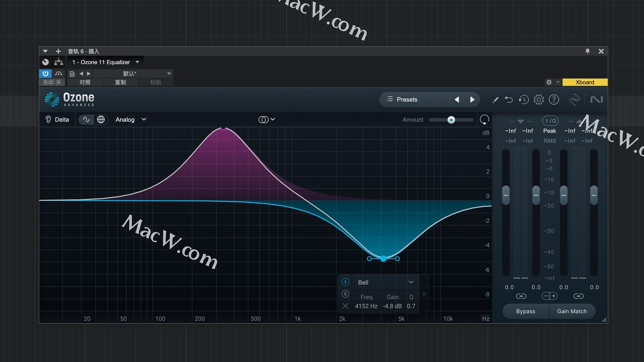This screenshot has height=362, width=644.
Task: Click the left Q handle of blue band
Action: coord(369,258)
